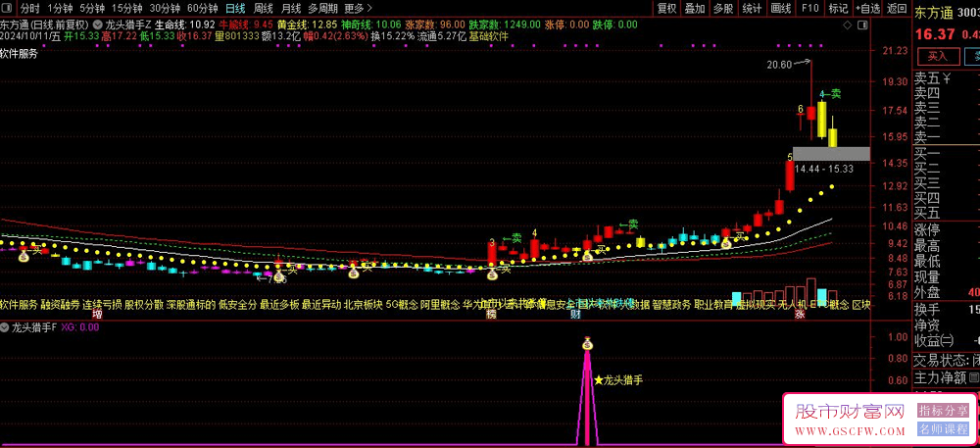This screenshot has width=980, height=448.
Task: Click the 阿里概念 concept tag
Action: click(439, 305)
